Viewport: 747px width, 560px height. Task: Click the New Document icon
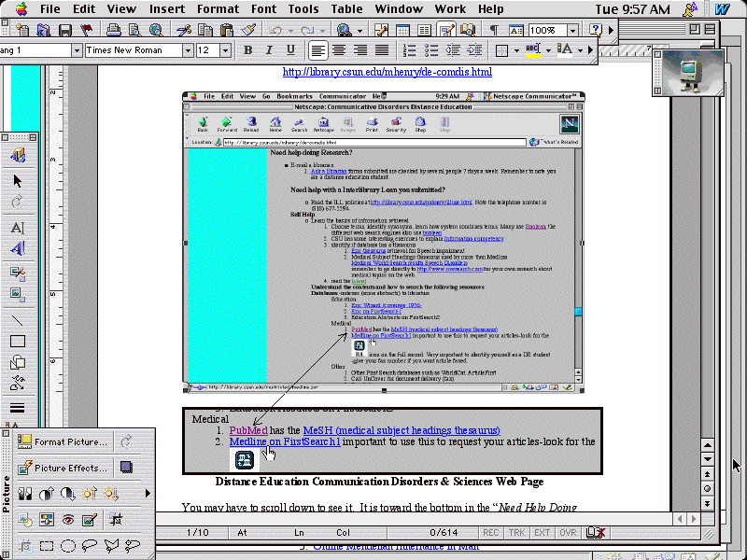(x=21, y=30)
